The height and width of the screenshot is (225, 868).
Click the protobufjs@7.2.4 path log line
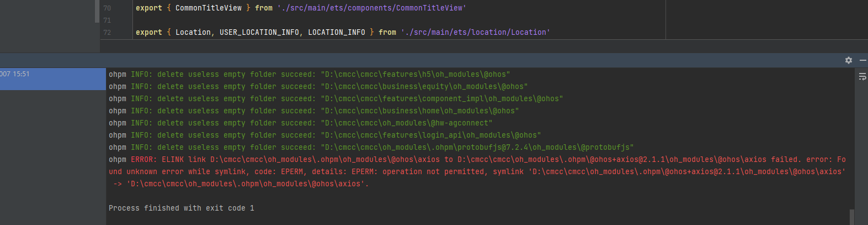[371, 148]
